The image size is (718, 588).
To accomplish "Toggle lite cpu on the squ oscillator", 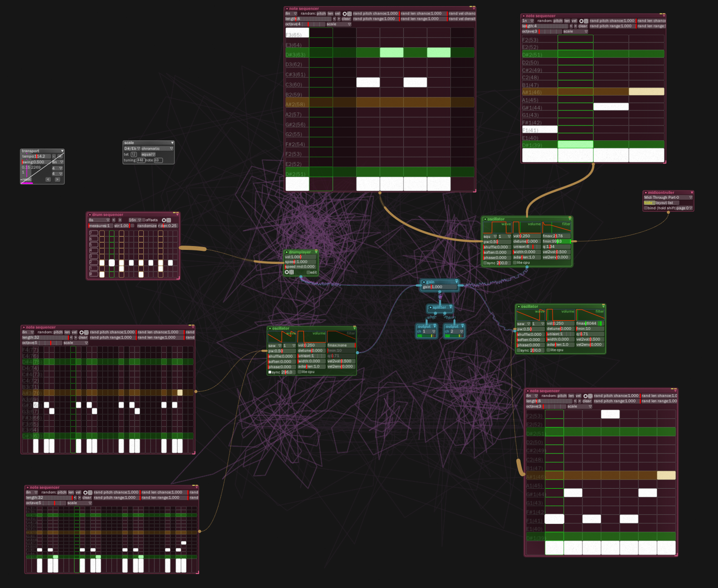I will pos(514,263).
